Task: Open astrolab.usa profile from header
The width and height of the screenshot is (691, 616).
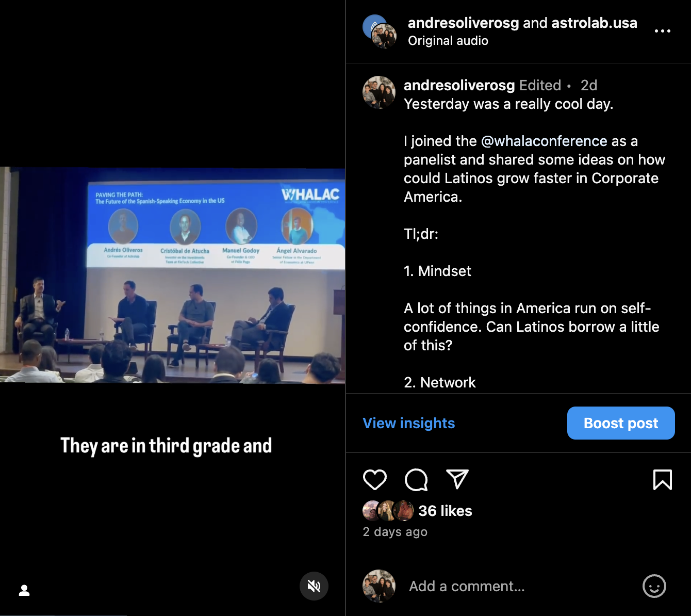Action: (x=594, y=23)
